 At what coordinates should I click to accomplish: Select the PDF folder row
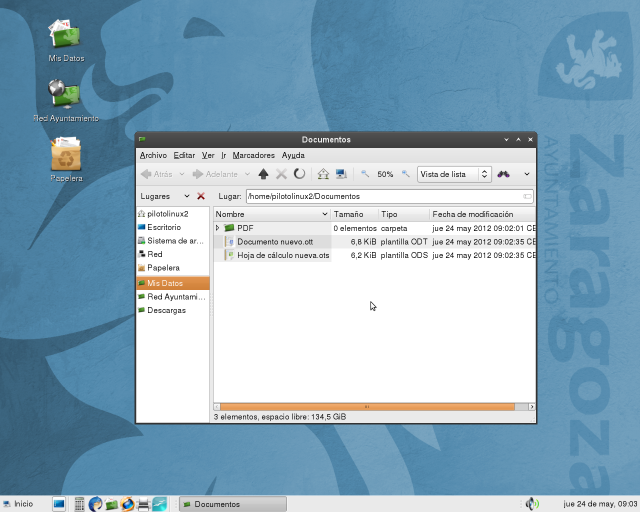[374, 228]
